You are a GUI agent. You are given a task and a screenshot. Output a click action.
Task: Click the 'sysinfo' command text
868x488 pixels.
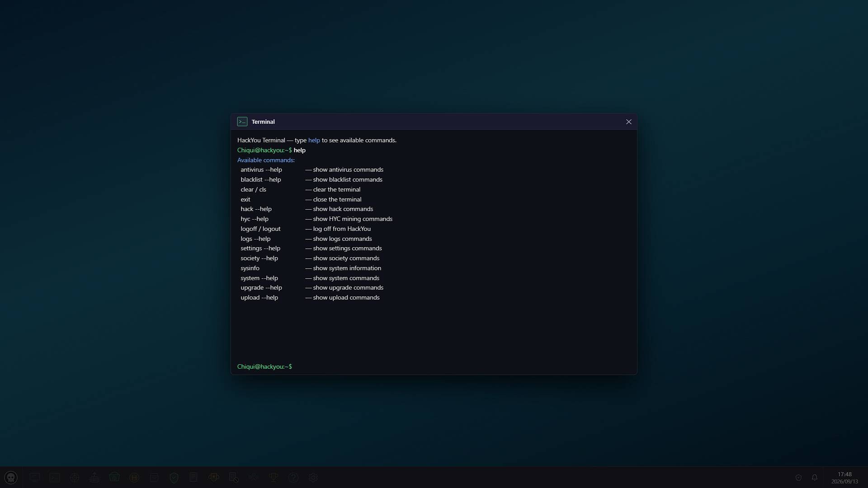(x=250, y=268)
